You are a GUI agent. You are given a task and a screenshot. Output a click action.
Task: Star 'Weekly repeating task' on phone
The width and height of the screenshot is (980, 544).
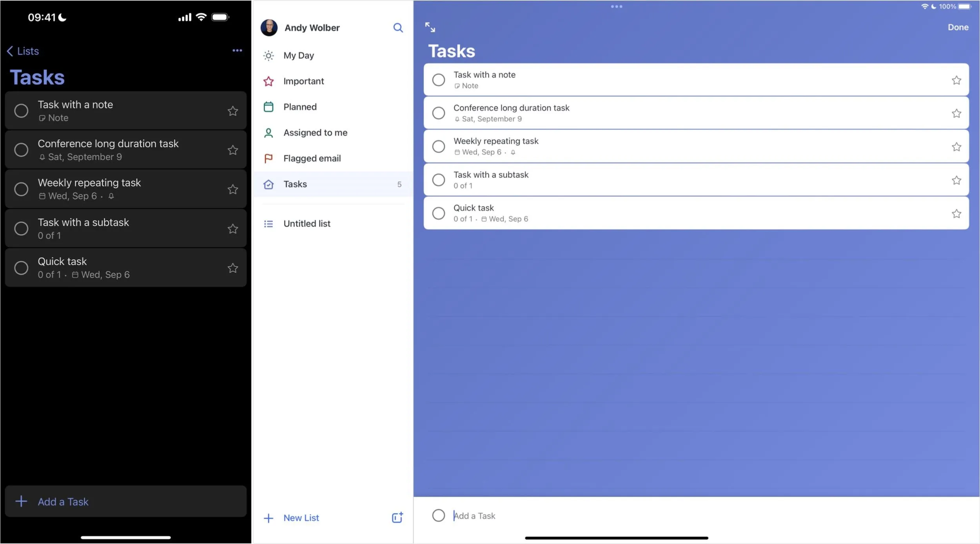(233, 189)
